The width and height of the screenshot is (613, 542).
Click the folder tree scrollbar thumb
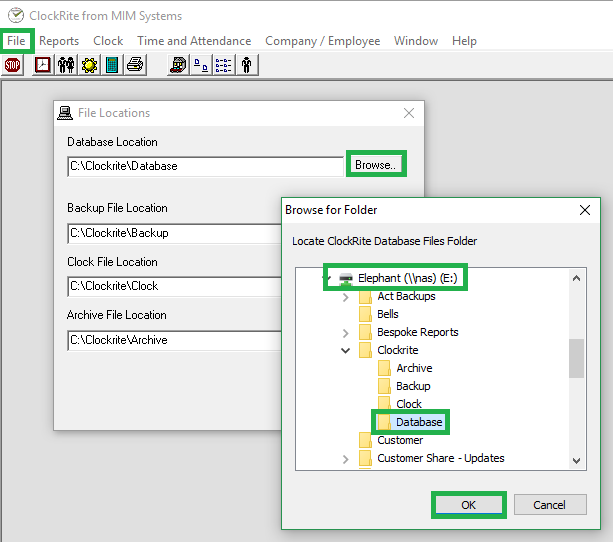(576, 358)
